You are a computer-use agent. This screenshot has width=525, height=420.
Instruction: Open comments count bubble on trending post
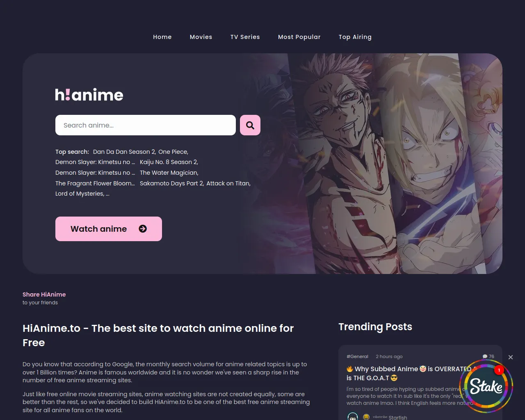(488, 356)
